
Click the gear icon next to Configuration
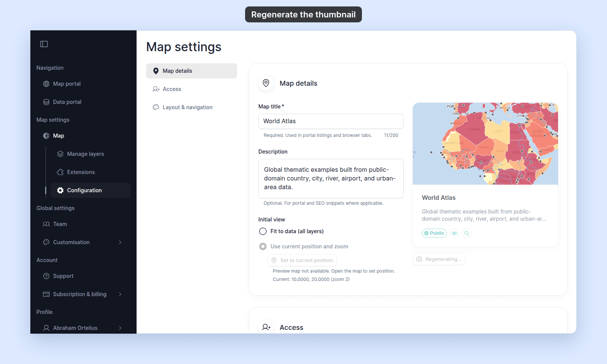pos(60,190)
